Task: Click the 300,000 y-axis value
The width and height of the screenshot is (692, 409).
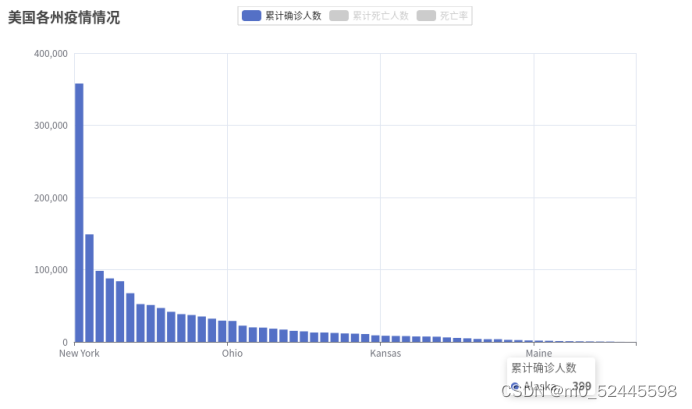Action: coord(51,126)
